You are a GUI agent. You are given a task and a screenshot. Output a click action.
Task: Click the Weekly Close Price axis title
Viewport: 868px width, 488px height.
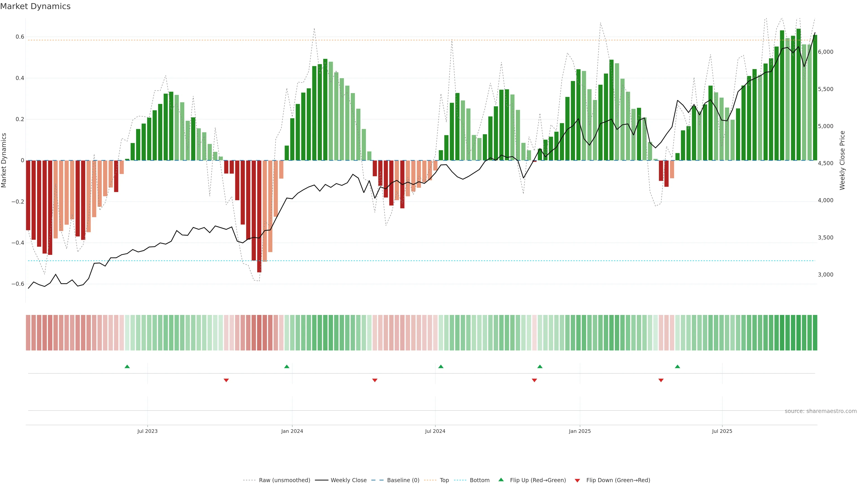point(842,160)
